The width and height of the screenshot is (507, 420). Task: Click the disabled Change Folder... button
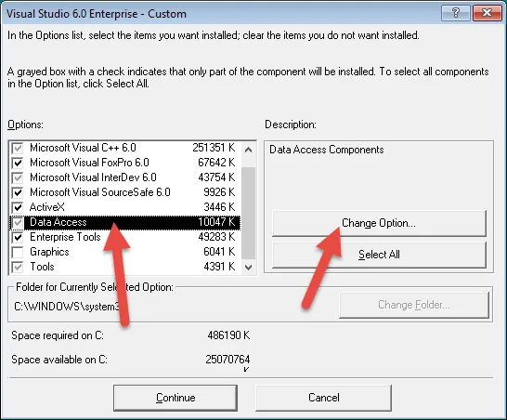pyautogui.click(x=414, y=305)
